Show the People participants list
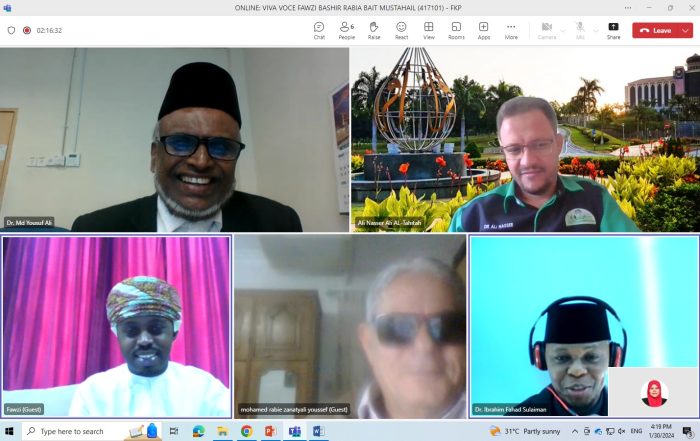700x441 pixels. click(x=346, y=30)
